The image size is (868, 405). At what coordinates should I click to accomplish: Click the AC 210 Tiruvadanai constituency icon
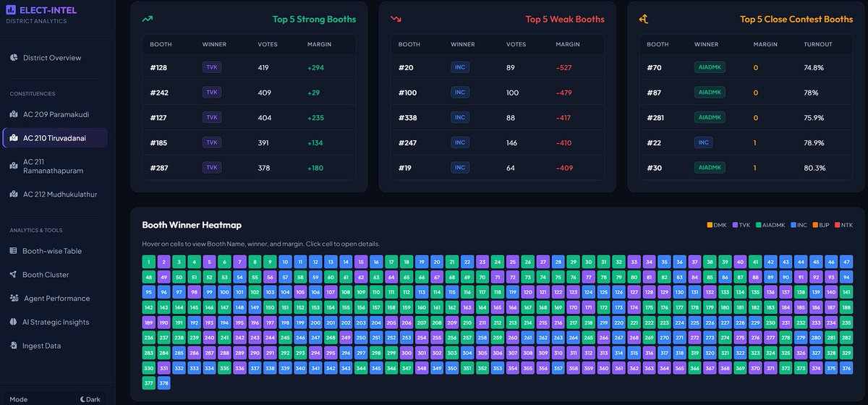[14, 137]
